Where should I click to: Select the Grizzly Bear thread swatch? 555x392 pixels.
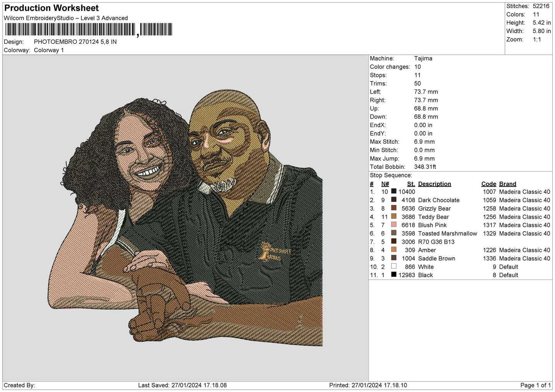coord(394,208)
